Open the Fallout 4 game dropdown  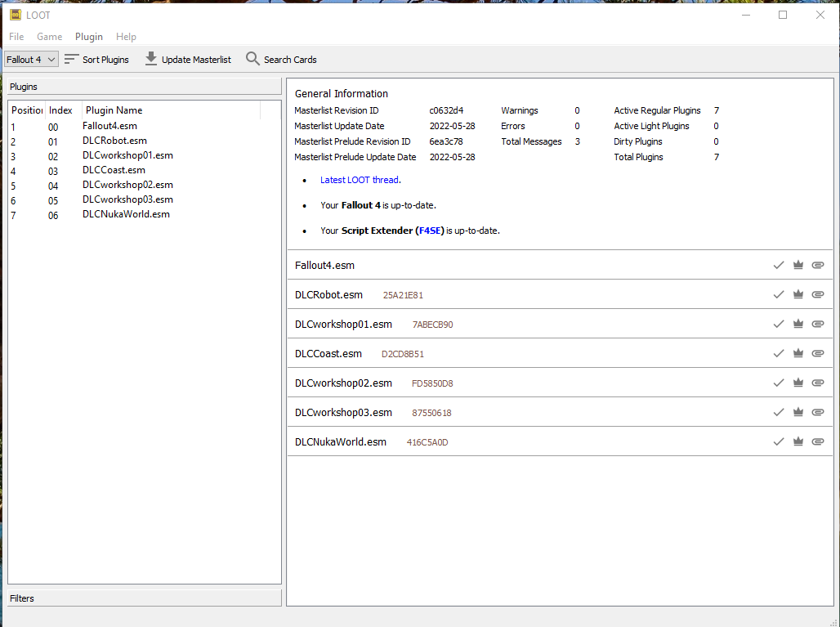pos(31,60)
